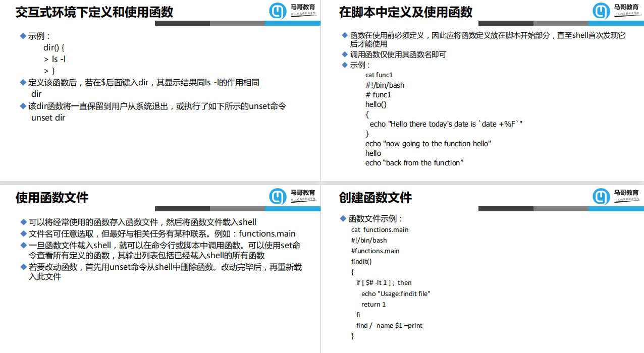Click the code line "cat functions.main"
Screen dimensions: 644x353
[380, 229]
